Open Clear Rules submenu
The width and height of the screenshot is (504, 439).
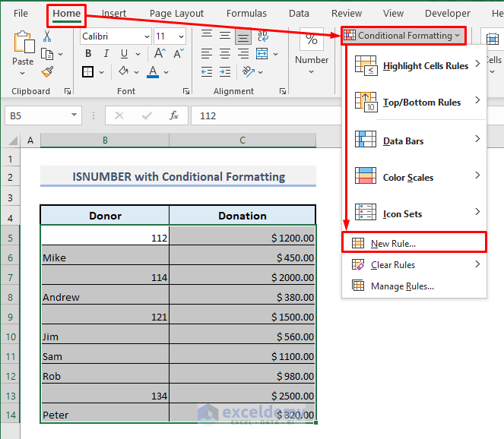[414, 265]
